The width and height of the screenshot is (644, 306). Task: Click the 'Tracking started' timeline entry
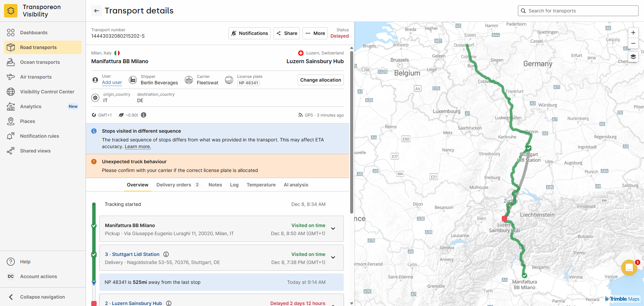point(123,204)
